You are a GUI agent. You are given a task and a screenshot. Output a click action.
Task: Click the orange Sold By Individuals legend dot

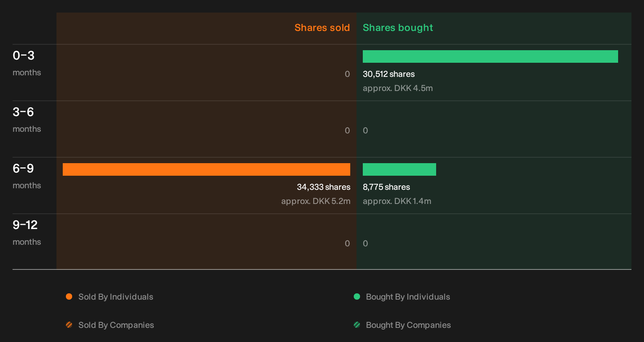point(69,297)
